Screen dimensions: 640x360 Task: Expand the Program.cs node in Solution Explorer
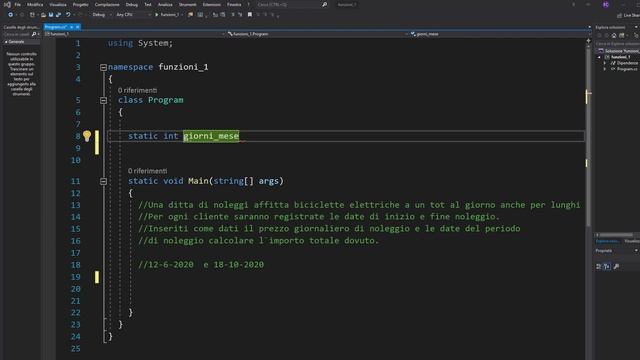tap(605, 69)
